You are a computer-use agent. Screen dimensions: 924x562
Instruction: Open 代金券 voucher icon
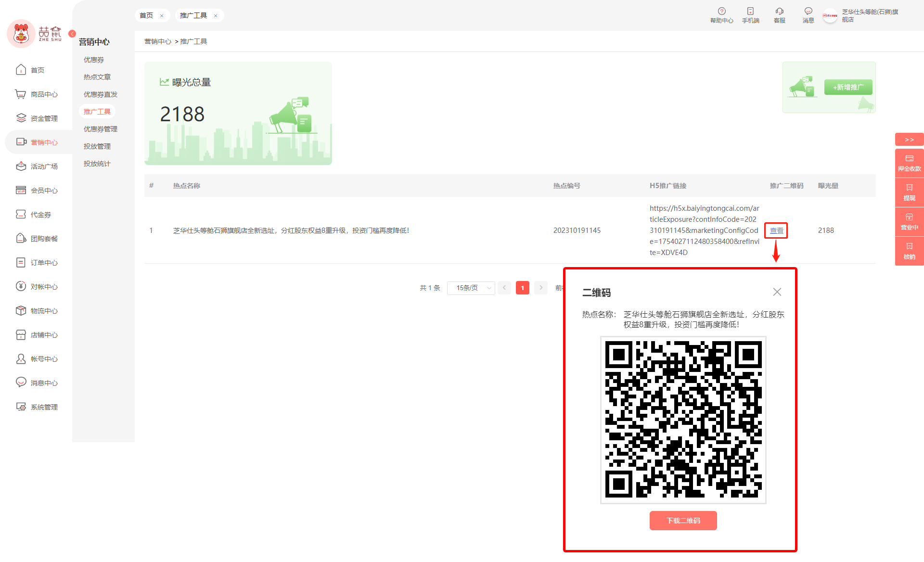21,214
